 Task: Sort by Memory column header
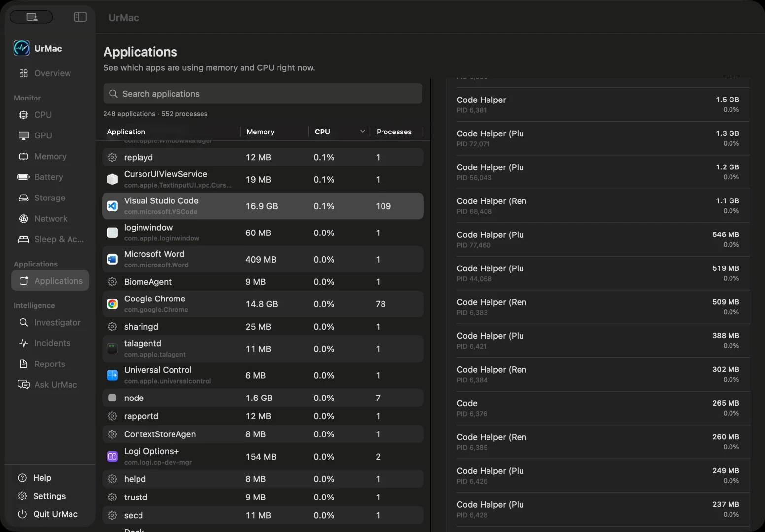click(260, 132)
